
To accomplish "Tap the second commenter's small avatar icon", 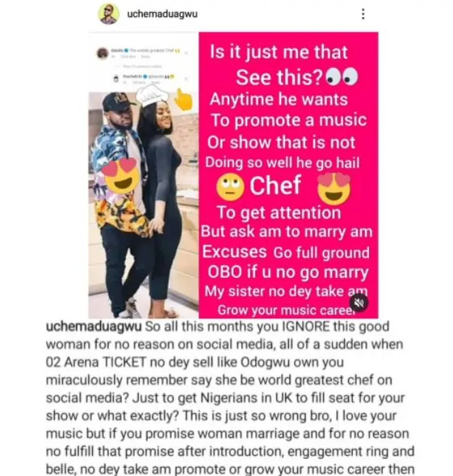I will (x=116, y=78).
